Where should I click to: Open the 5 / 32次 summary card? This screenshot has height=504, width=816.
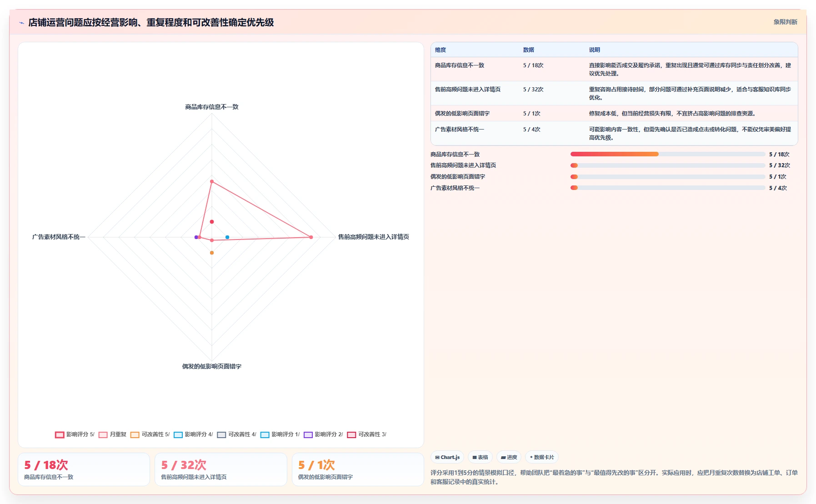pos(221,469)
